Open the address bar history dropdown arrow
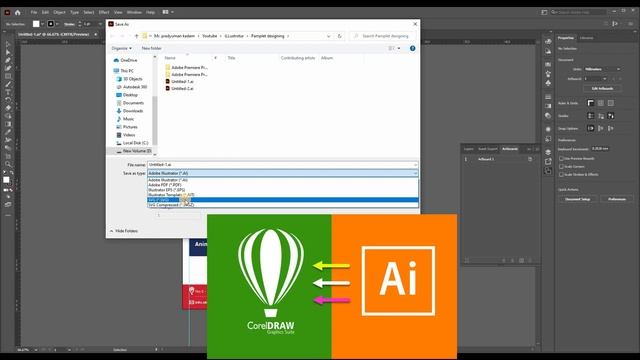Image resolution: width=640 pixels, height=360 pixels. [329, 36]
